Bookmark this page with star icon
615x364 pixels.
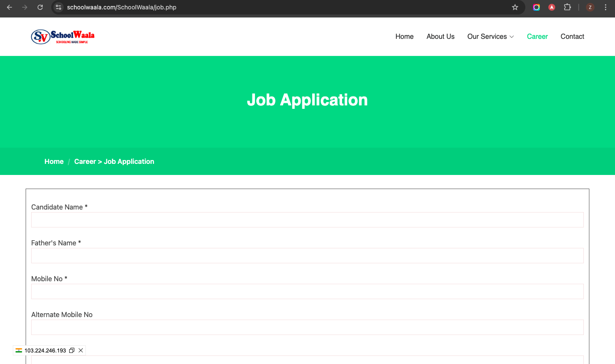point(515,7)
